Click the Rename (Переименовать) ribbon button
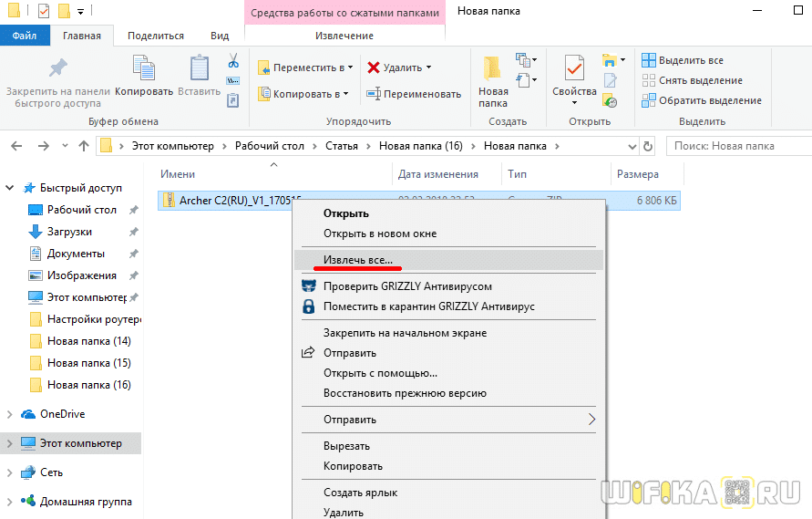Image resolution: width=812 pixels, height=519 pixels. coord(414,94)
